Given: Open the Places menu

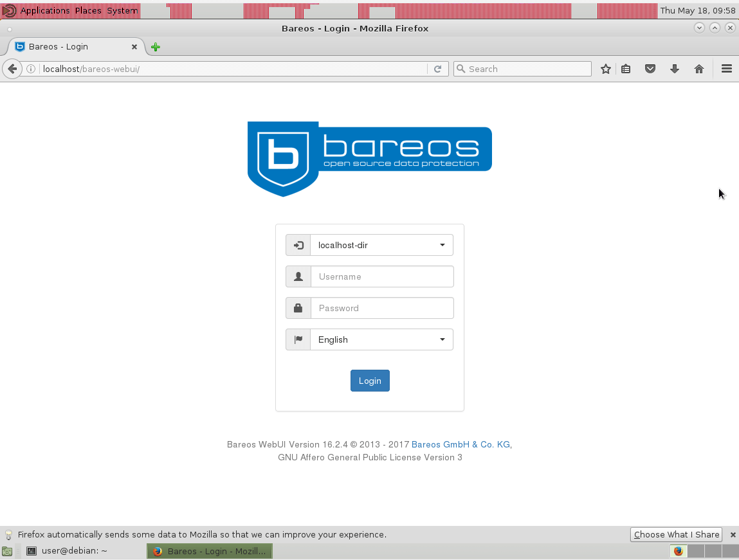Looking at the screenshot, I should point(88,10).
